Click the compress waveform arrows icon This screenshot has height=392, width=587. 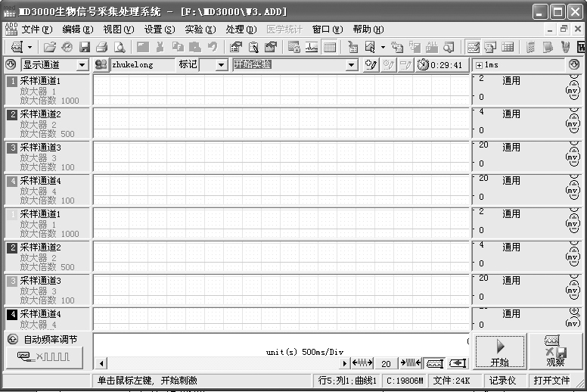click(x=411, y=362)
